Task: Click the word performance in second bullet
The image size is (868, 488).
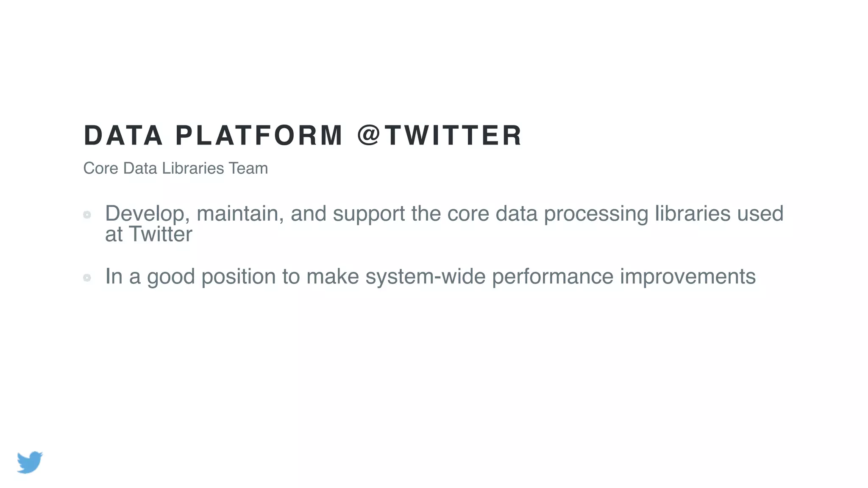Action: (553, 277)
